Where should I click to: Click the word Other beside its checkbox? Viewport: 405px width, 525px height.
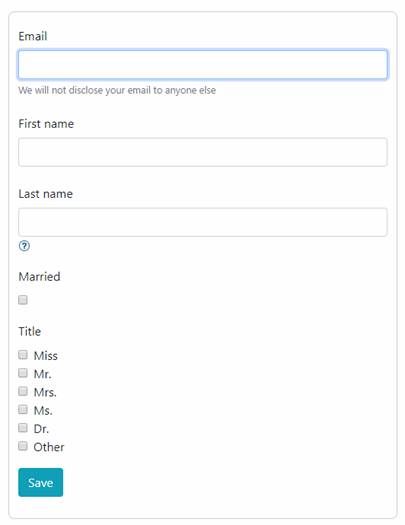(49, 447)
